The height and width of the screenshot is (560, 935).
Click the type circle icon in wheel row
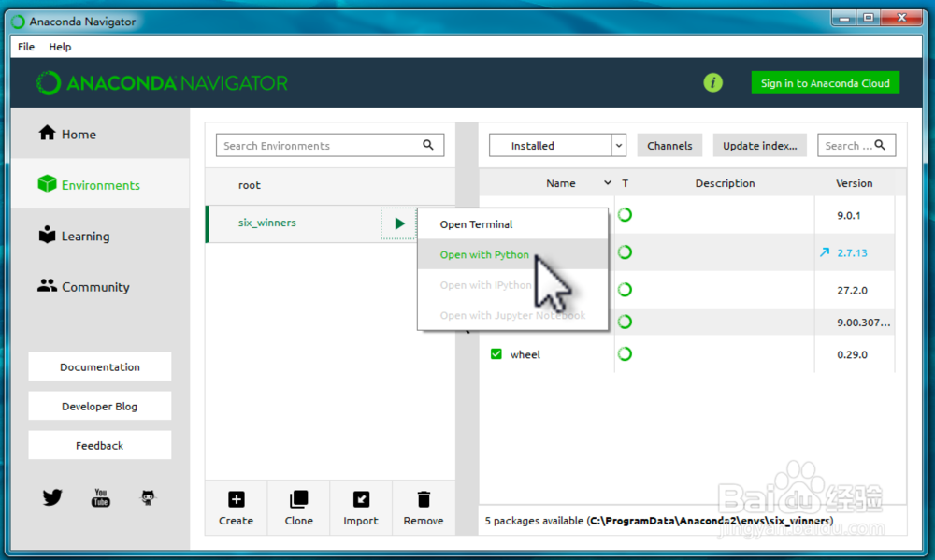click(625, 353)
